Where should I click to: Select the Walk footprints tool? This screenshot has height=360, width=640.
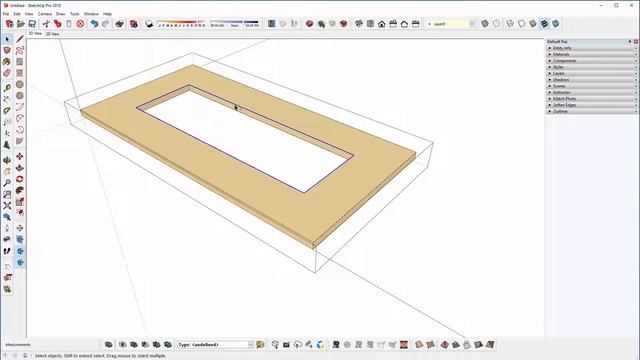[7, 251]
